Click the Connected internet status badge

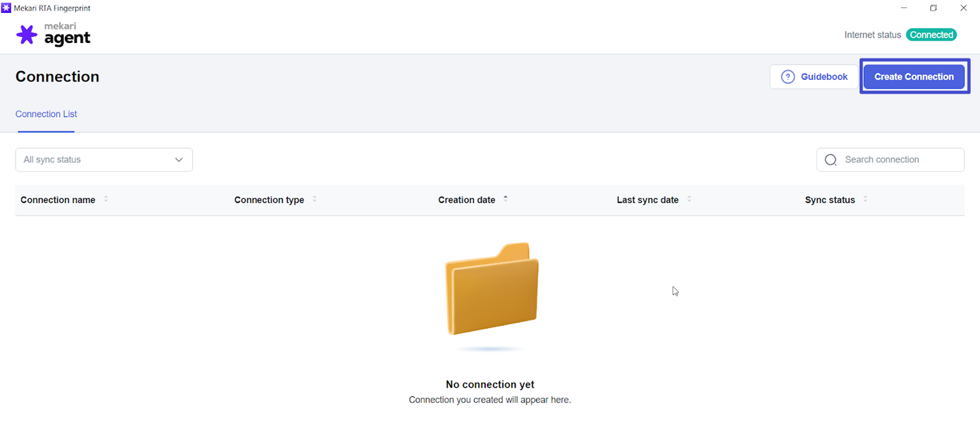[x=931, y=35]
